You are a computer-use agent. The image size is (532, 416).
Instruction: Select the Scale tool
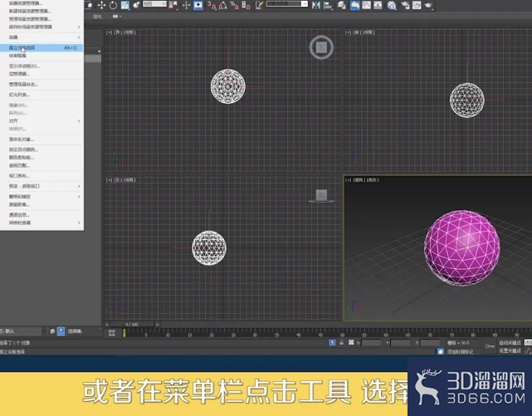[124, 5]
